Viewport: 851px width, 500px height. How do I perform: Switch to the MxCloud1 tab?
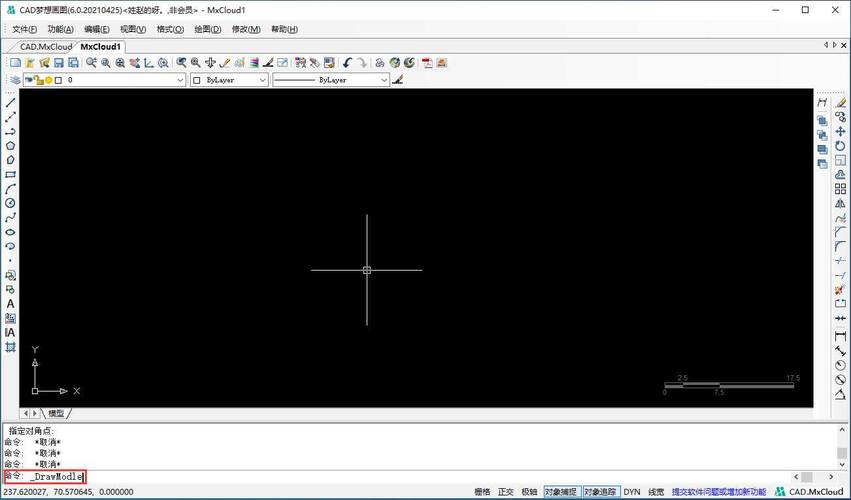(100, 47)
